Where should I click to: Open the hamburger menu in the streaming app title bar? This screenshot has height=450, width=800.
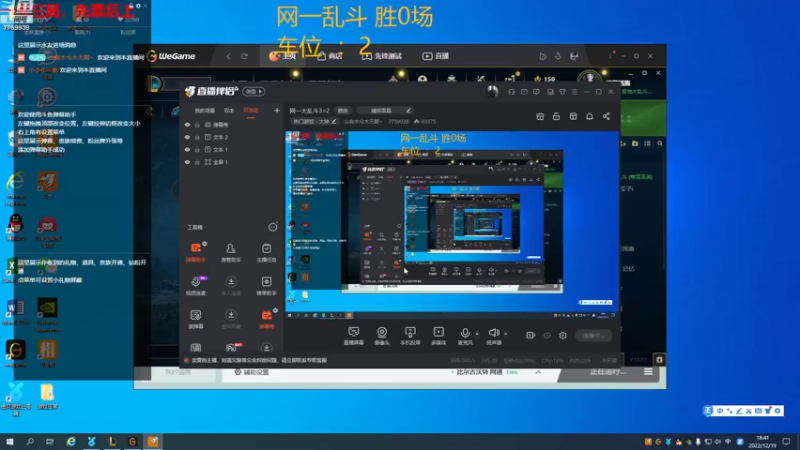[x=574, y=92]
